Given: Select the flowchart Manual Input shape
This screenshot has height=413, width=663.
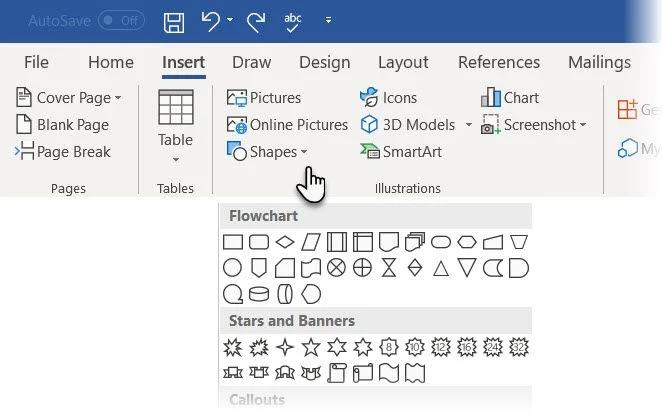Looking at the screenshot, I should [493, 242].
